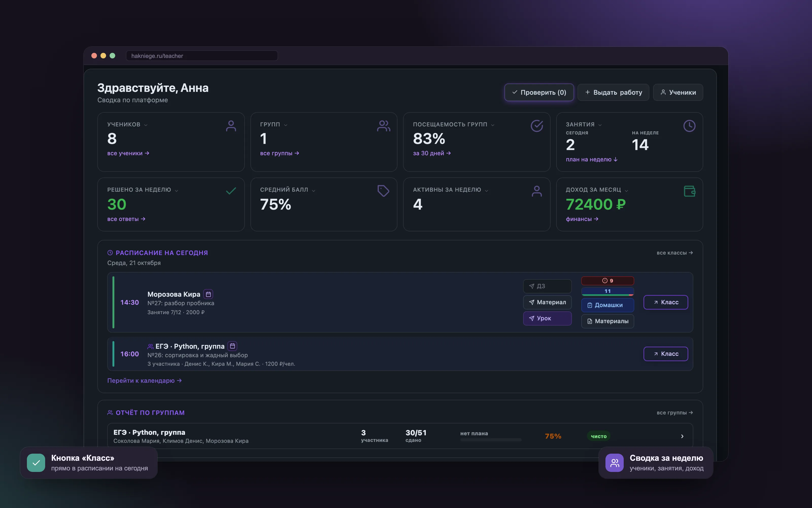Click the group icon before the 16:00 lesson title
This screenshot has width=812, height=508.
click(x=150, y=346)
